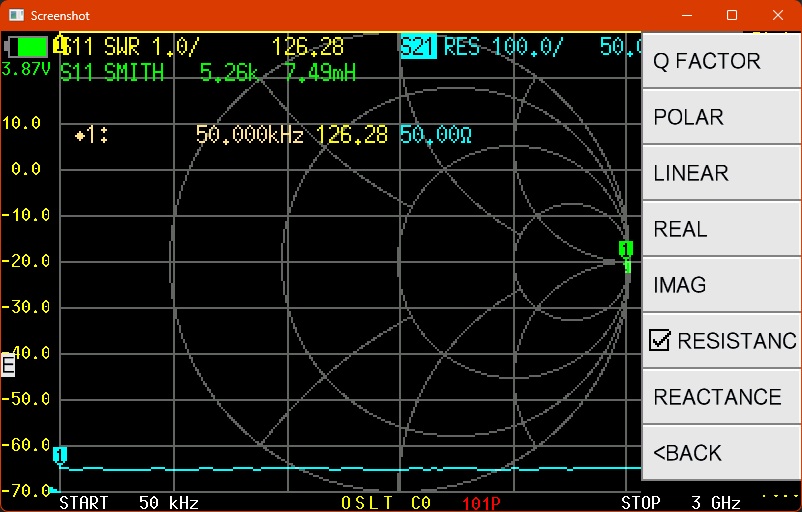This screenshot has height=512, width=802.
Task: Select POLAR format menu item
Action: point(721,117)
